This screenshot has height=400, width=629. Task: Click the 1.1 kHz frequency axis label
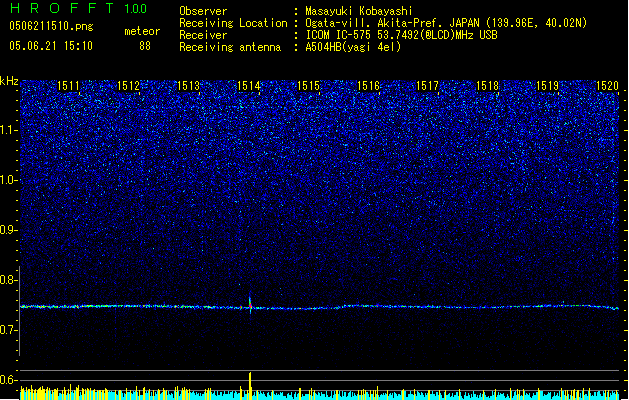coord(9,130)
